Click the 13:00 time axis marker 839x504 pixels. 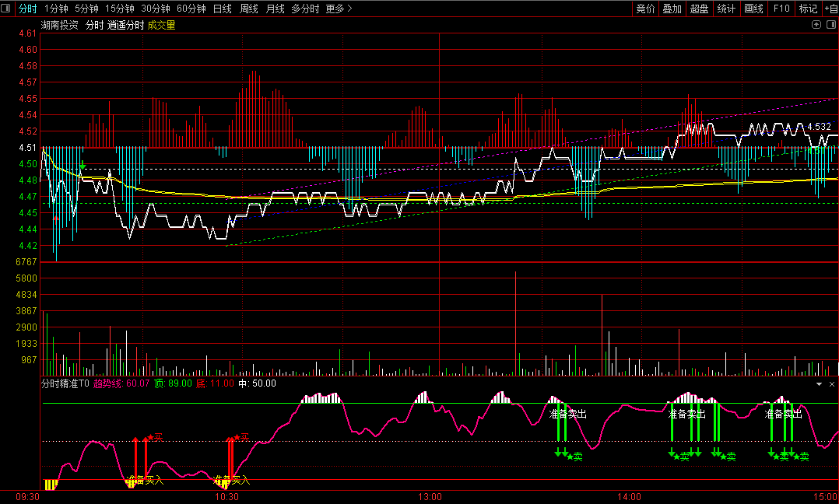pos(430,497)
